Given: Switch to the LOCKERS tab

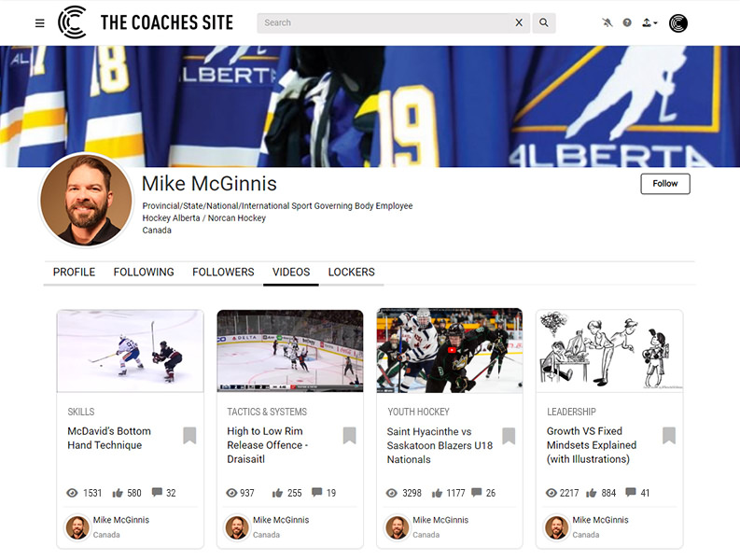Looking at the screenshot, I should click(352, 272).
